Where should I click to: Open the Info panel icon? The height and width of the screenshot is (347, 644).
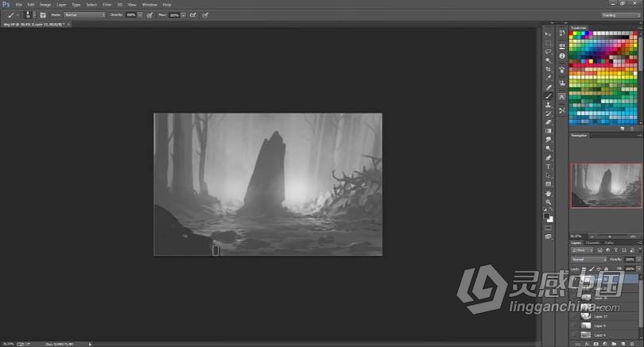pyautogui.click(x=562, y=56)
